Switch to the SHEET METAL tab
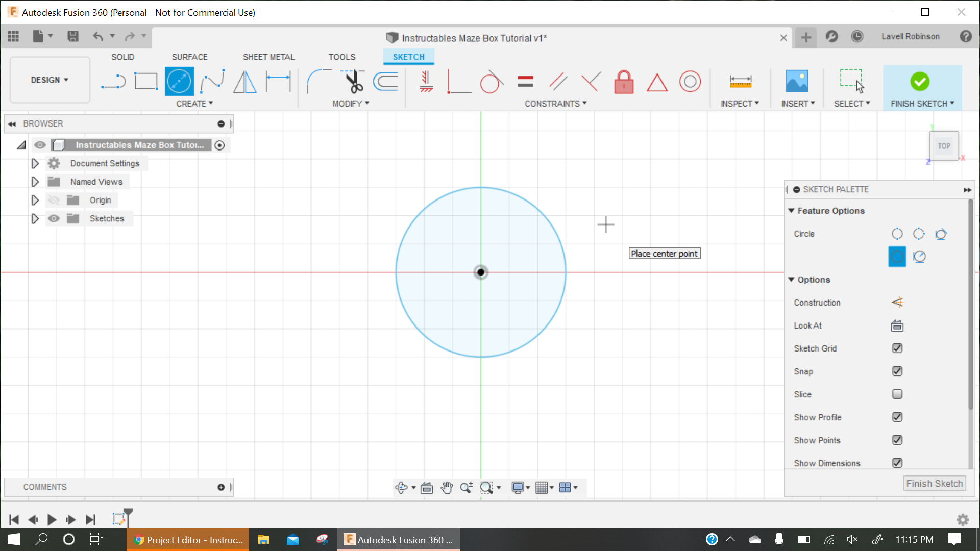This screenshot has width=980, height=551. (x=269, y=57)
